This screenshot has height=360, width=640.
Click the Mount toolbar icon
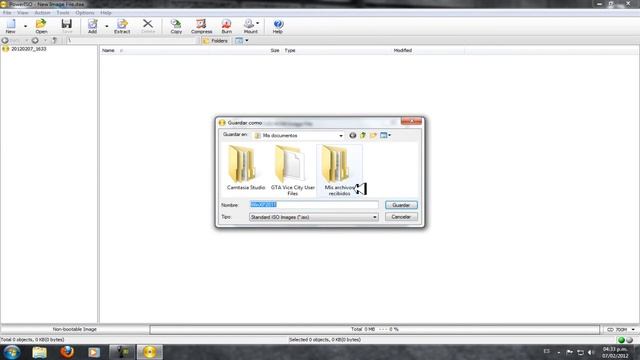pyautogui.click(x=249, y=26)
